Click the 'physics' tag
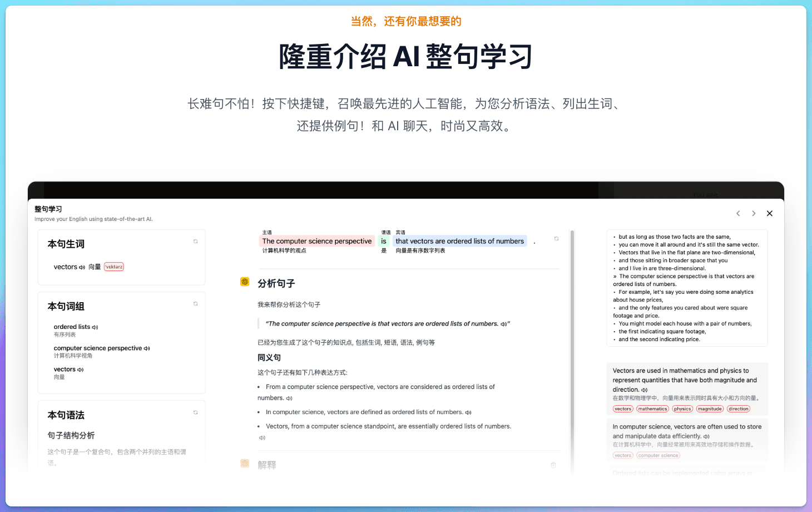 (x=682, y=409)
